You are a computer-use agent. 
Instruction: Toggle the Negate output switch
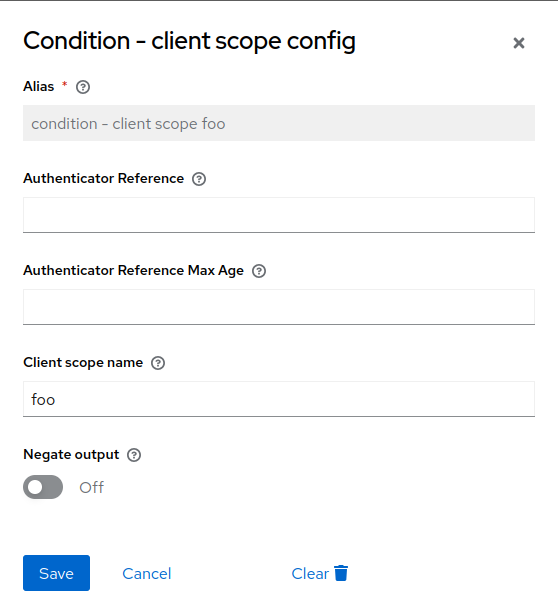tap(43, 487)
